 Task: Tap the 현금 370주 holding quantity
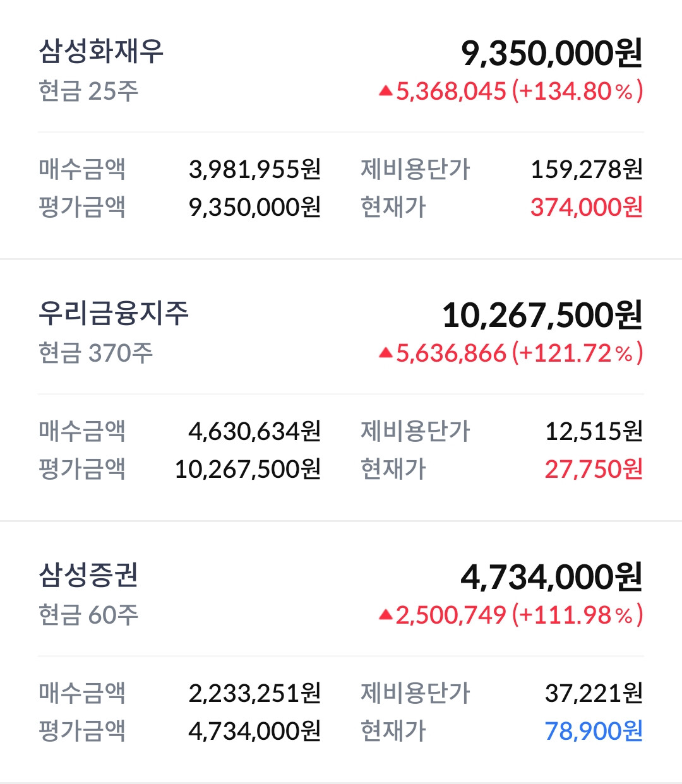pyautogui.click(x=95, y=353)
